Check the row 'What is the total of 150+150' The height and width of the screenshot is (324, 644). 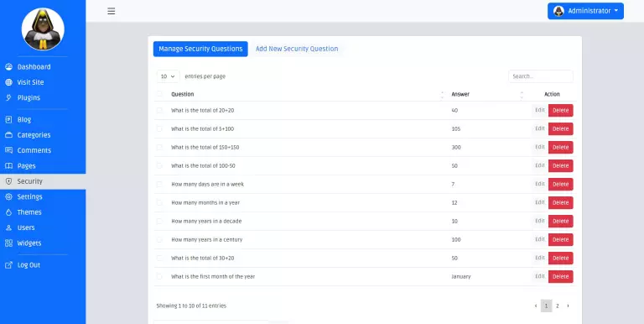click(x=159, y=147)
